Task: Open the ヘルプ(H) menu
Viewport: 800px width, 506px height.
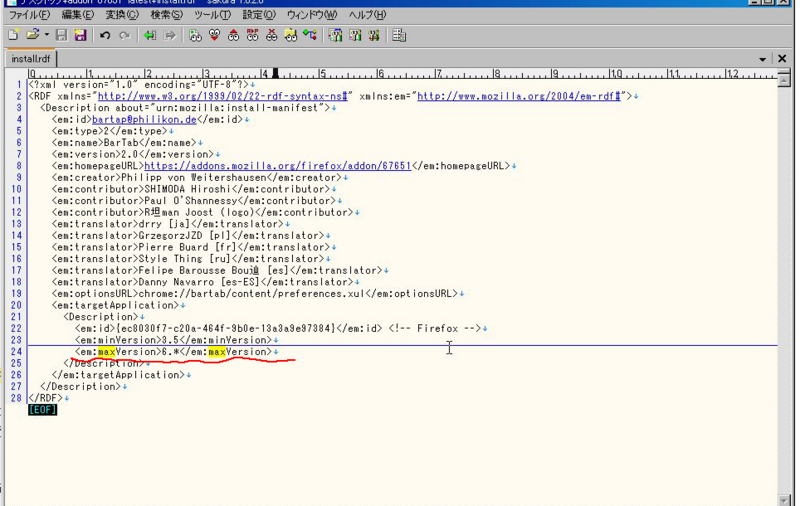Action: click(x=367, y=15)
